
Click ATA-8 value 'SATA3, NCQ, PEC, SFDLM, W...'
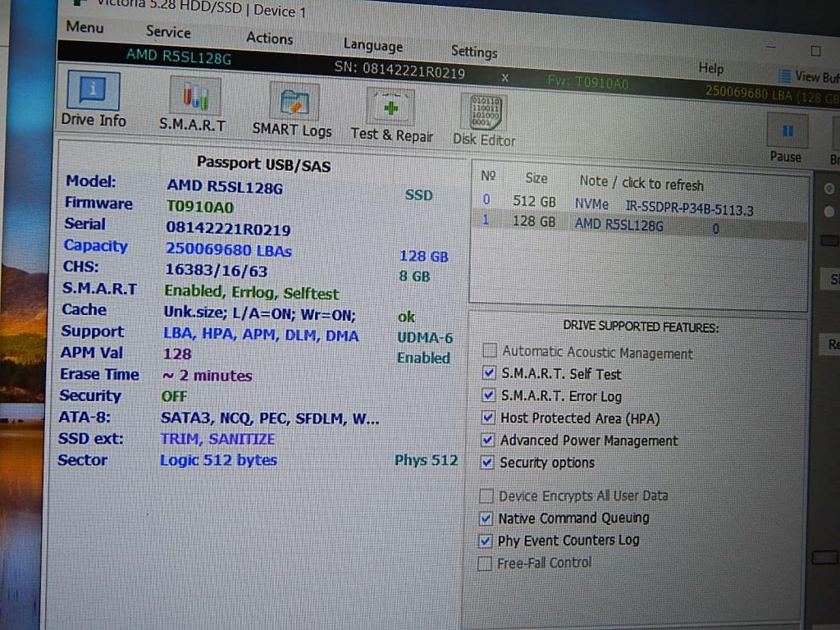click(x=270, y=418)
